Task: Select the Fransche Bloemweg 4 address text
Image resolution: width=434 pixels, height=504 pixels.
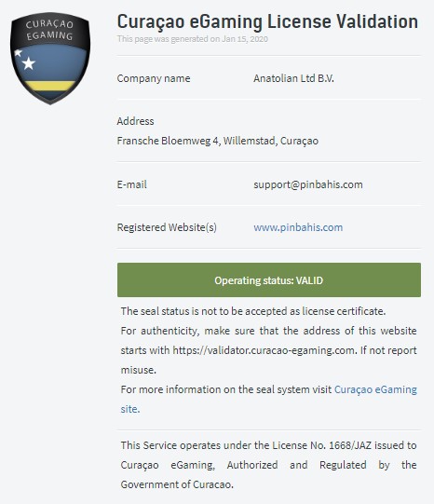Action: coord(218,141)
